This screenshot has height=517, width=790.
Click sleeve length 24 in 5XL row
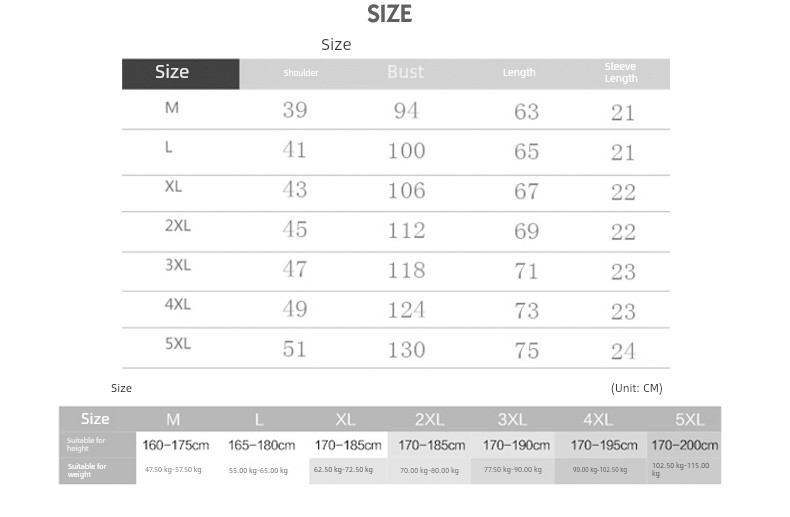pos(623,351)
